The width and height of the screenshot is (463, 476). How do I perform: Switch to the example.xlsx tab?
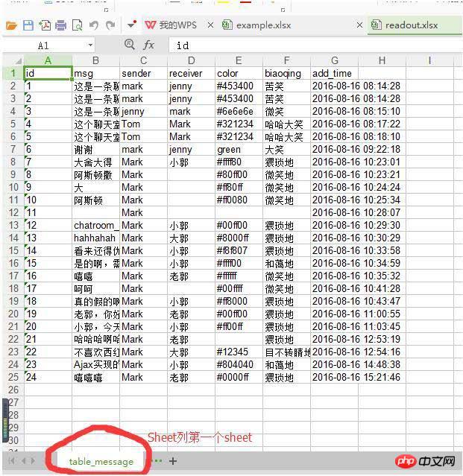pyautogui.click(x=256, y=25)
